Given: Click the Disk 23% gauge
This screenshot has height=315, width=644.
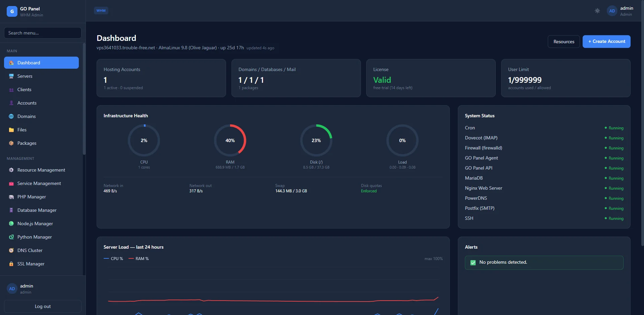Looking at the screenshot, I should (316, 140).
